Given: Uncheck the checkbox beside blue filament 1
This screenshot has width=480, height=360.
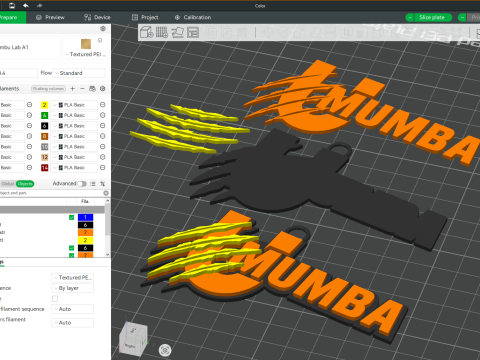Looking at the screenshot, I should click(71, 217).
